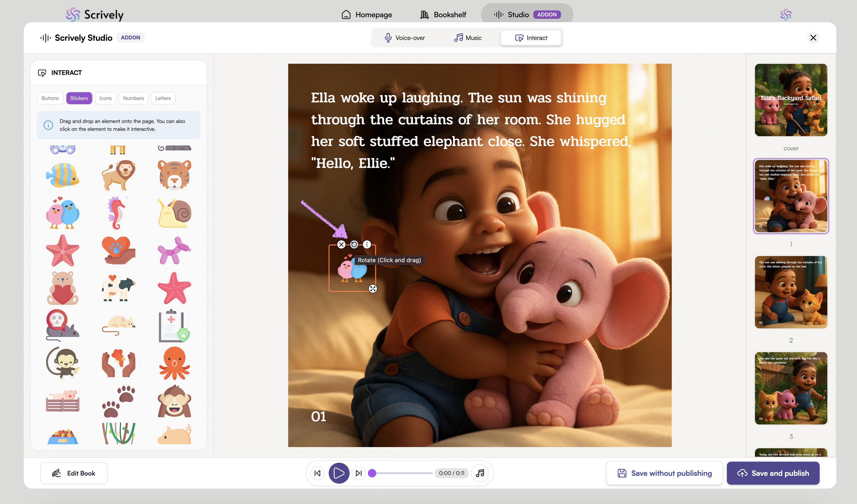Click the playback progress slider
Viewport: 857px width, 504px height.
point(401,473)
